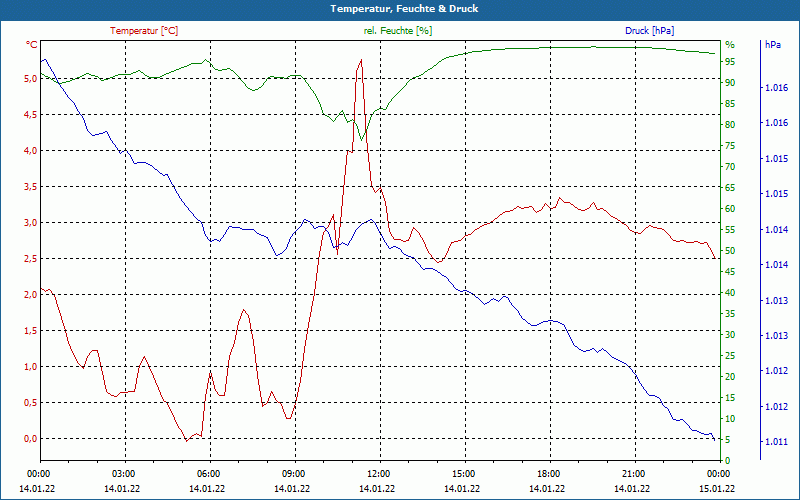Click the '30' humidity axis value
This screenshot has width=800, height=500.
[730, 335]
